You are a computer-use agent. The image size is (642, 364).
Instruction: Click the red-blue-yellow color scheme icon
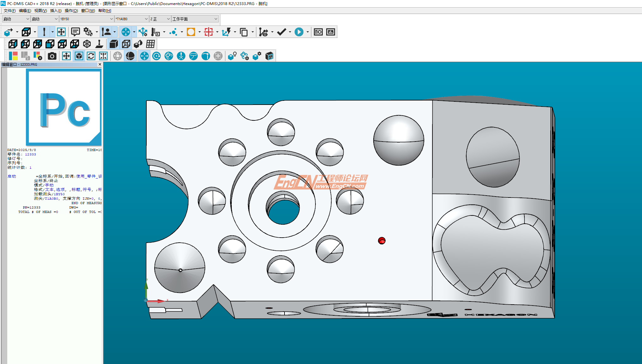[x=13, y=56]
